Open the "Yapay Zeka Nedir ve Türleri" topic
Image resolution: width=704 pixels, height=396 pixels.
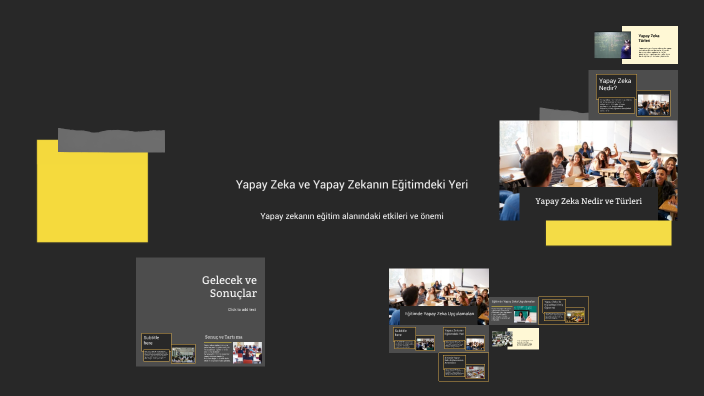tap(588, 170)
